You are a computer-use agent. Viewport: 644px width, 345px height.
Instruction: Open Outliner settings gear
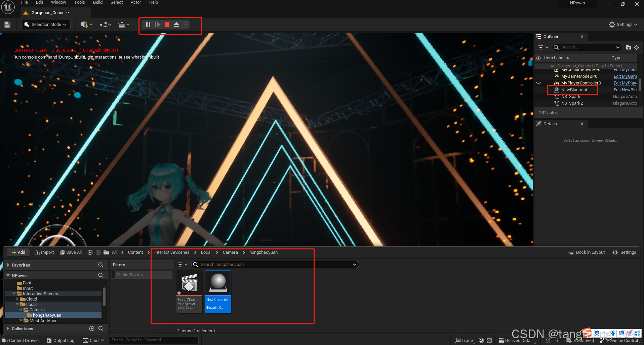coord(637,47)
